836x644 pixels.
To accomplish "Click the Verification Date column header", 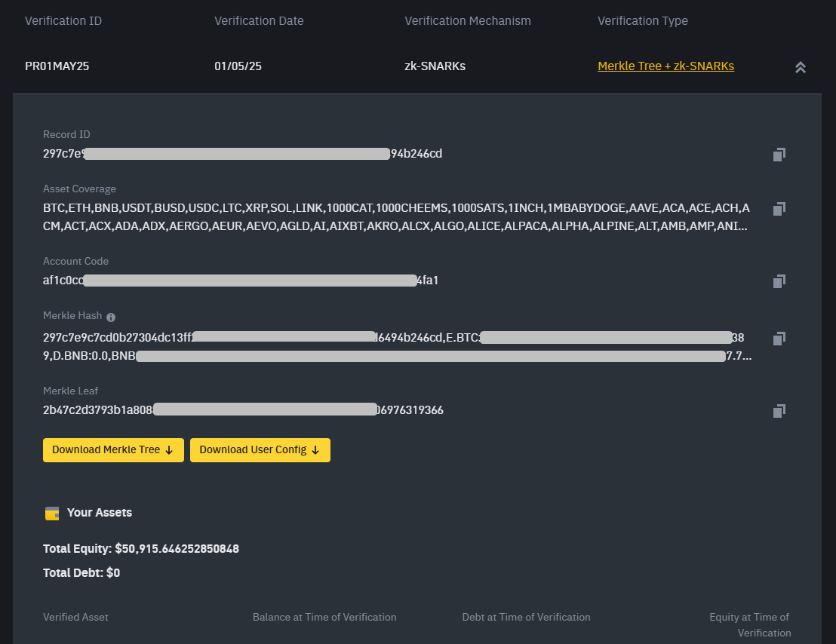I will (259, 21).
